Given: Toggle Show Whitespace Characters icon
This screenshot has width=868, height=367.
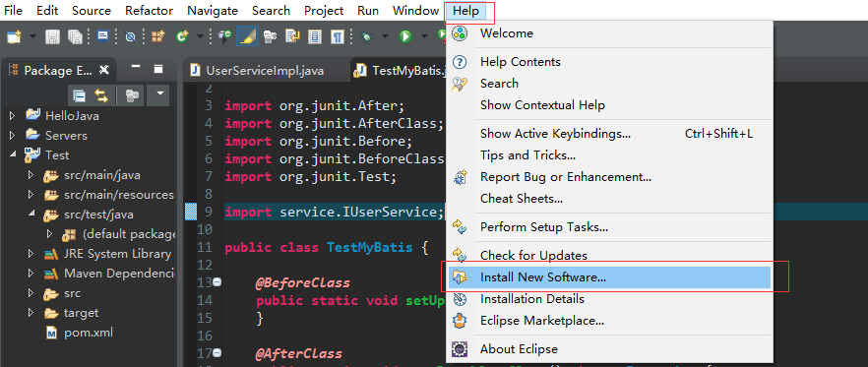Looking at the screenshot, I should pos(338,37).
